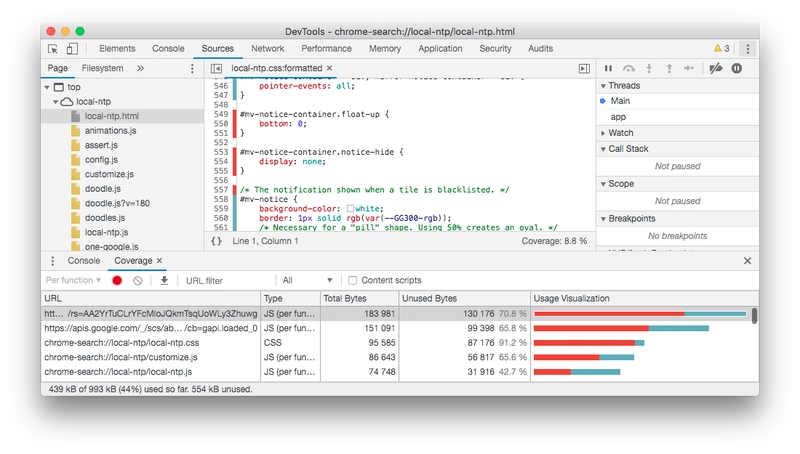Open animations.js in file tree
The height and width of the screenshot is (454, 800).
[x=110, y=131]
